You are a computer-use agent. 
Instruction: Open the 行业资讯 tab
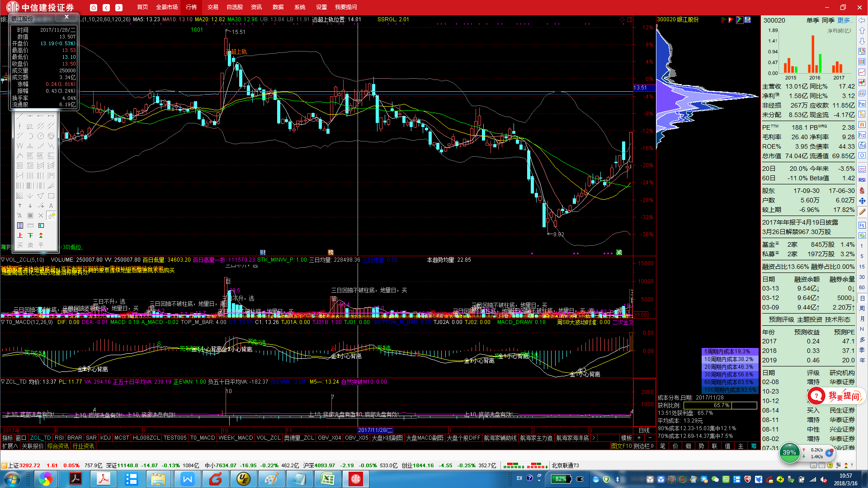pos(83,446)
